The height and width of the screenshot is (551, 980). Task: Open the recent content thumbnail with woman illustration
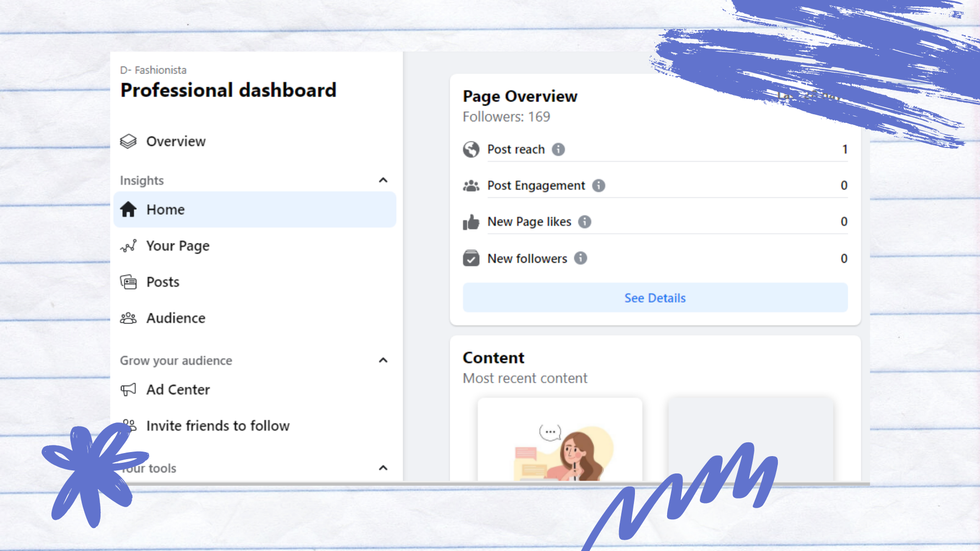click(560, 440)
